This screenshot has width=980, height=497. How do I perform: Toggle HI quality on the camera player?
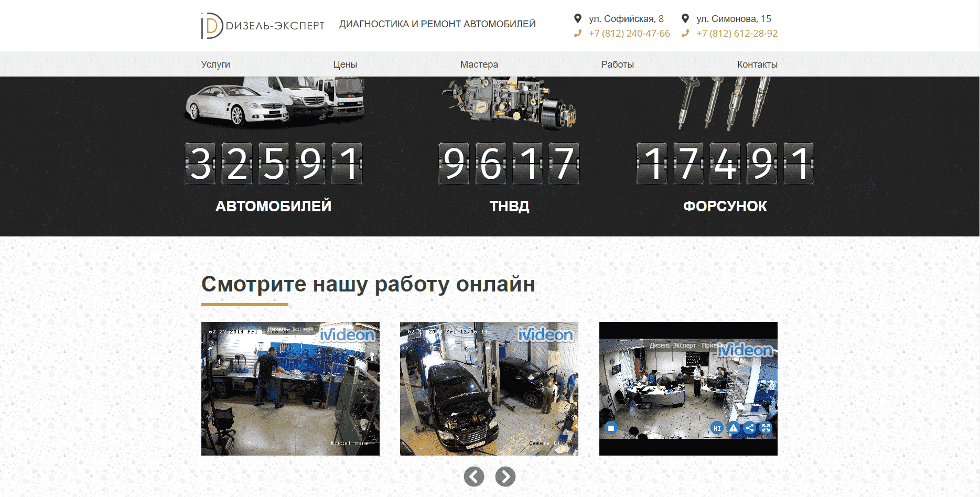717,428
